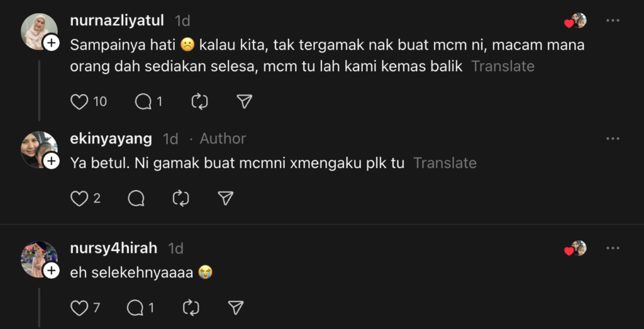Open more options for nursy4hirah's comment
Viewport: 644px width, 329px height.
[x=613, y=248]
